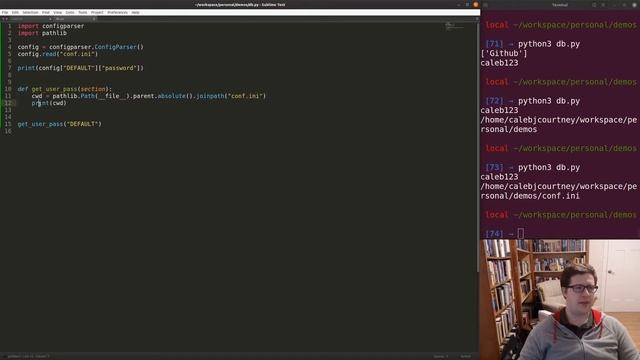Open the tab list dropdown arrow in the editor
This screenshot has width=640, height=360.
point(477,19)
